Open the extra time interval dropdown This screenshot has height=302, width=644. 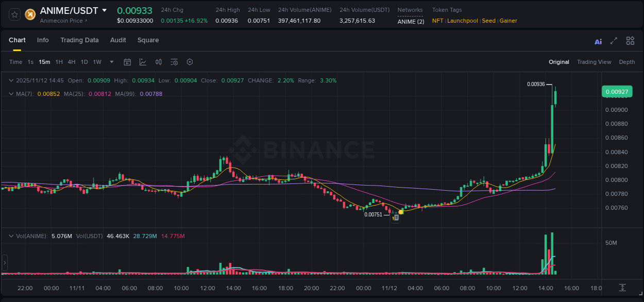click(111, 62)
